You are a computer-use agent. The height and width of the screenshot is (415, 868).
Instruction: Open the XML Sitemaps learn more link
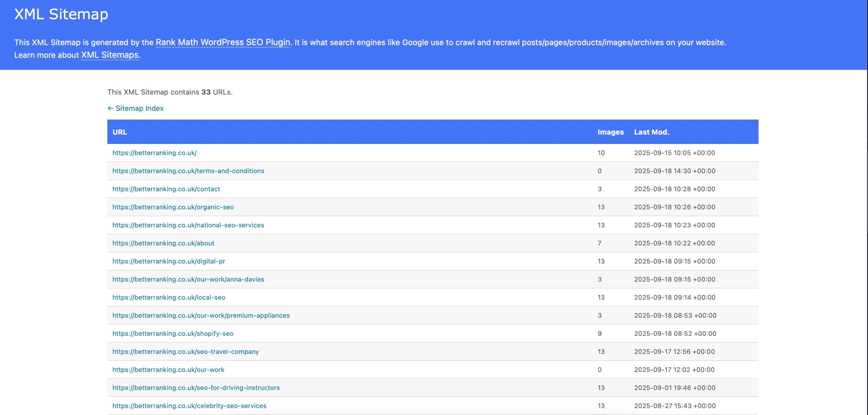[x=110, y=55]
